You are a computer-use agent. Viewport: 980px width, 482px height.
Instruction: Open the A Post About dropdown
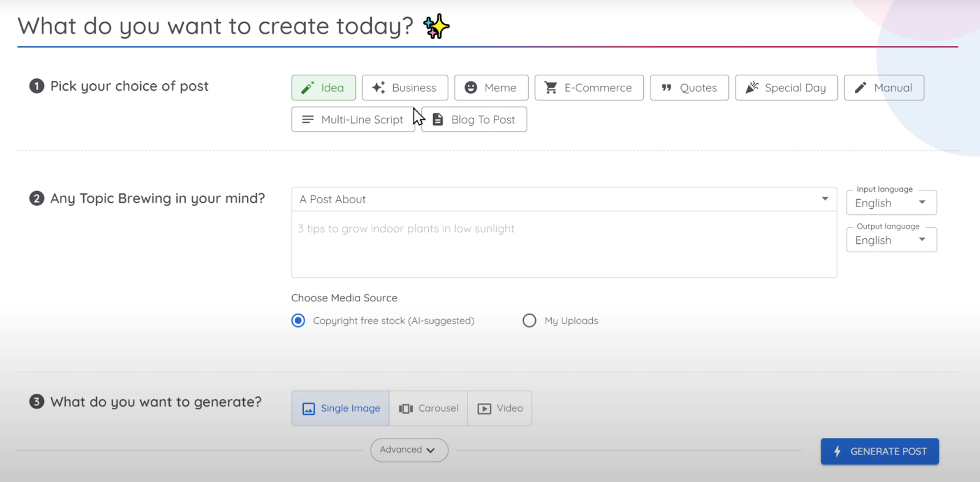click(564, 199)
